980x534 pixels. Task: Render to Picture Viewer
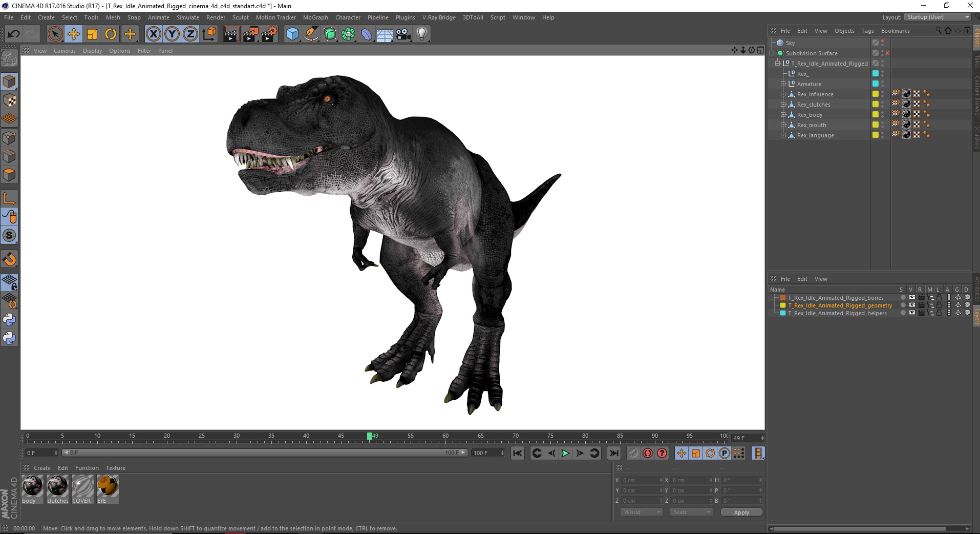click(250, 34)
